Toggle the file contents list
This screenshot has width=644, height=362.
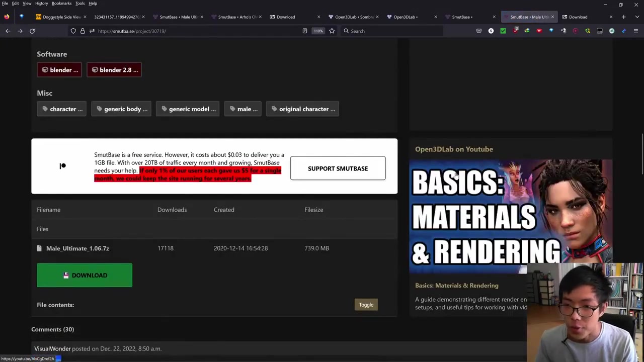pyautogui.click(x=366, y=305)
